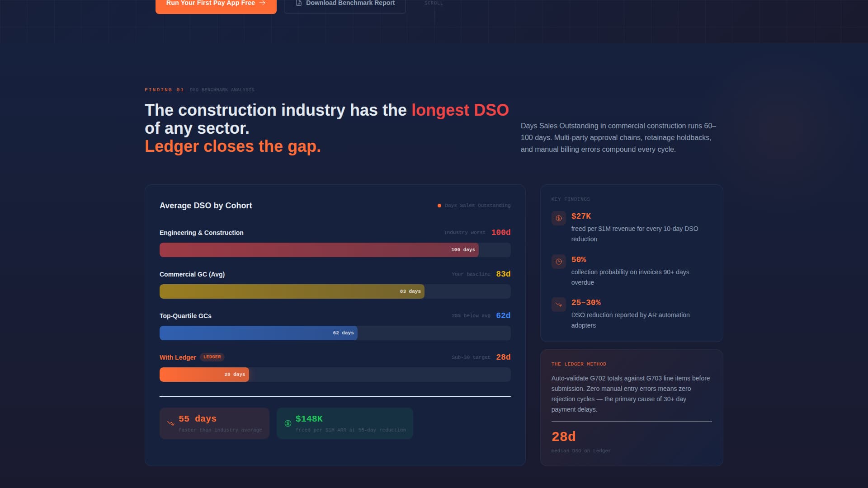Click the 83d baseline value
Image resolution: width=868 pixels, height=488 pixels.
click(x=503, y=274)
